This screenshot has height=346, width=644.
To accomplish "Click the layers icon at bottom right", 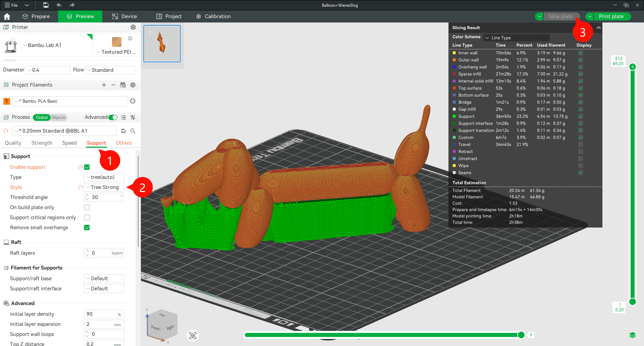I will coord(632,335).
